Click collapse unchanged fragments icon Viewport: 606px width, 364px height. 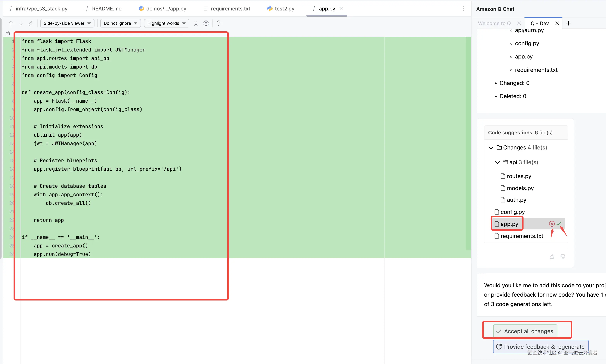click(x=196, y=23)
